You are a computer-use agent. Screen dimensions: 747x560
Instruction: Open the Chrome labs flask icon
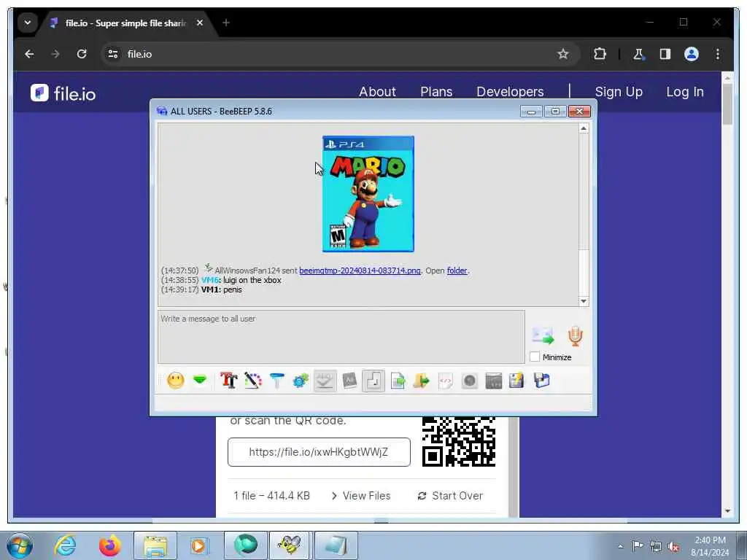pos(638,54)
